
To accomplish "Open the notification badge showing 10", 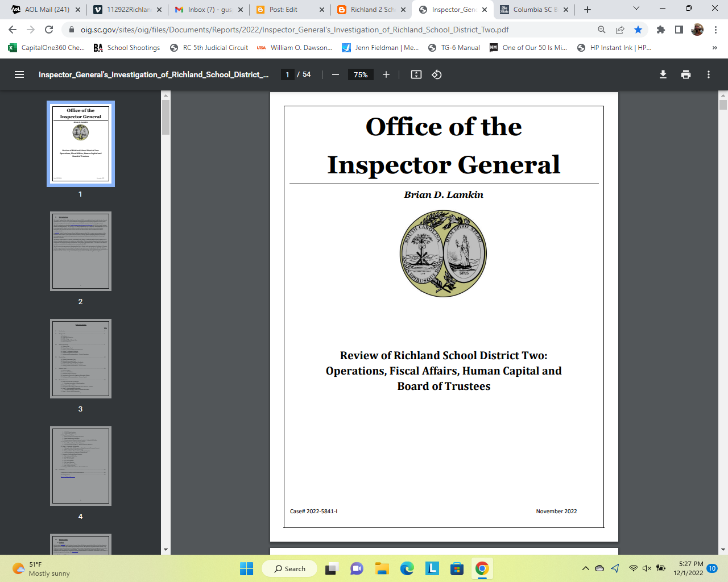I will 712,568.
